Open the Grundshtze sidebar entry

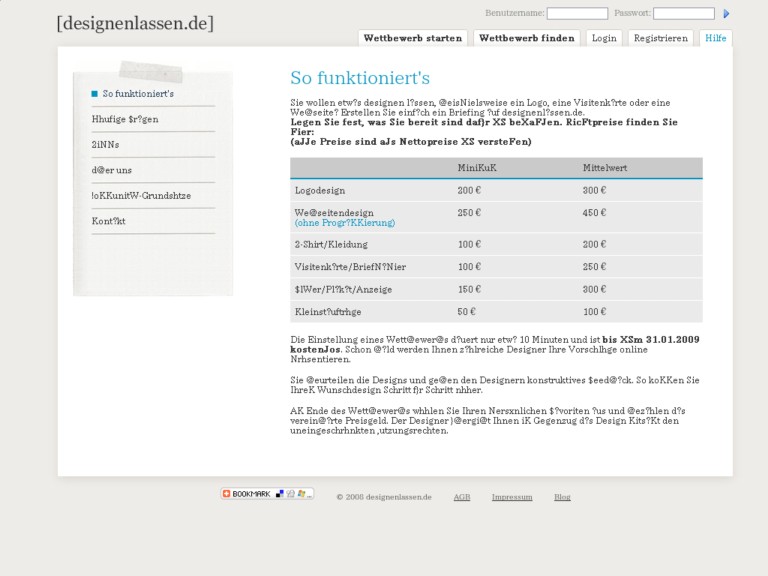pyautogui.click(x=141, y=195)
